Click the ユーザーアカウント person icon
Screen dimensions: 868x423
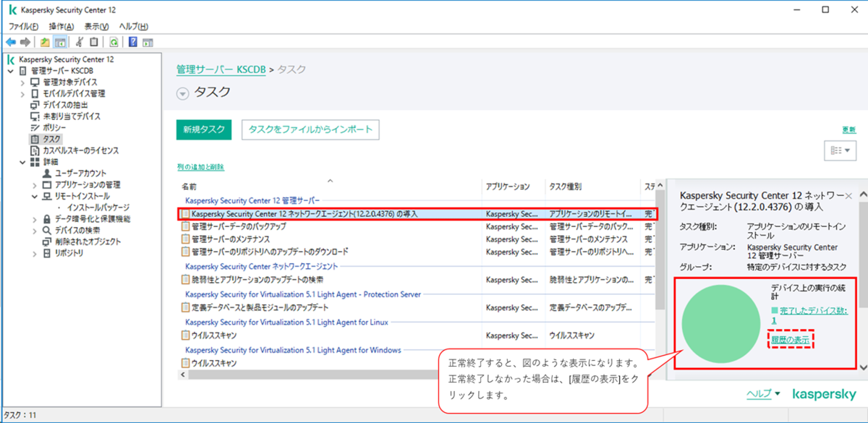coord(47,174)
